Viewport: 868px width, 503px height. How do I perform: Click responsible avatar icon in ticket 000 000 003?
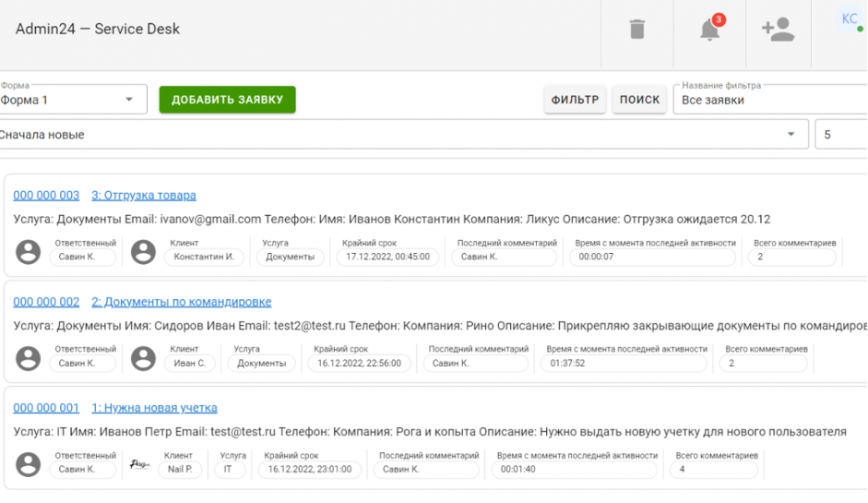pos(30,251)
